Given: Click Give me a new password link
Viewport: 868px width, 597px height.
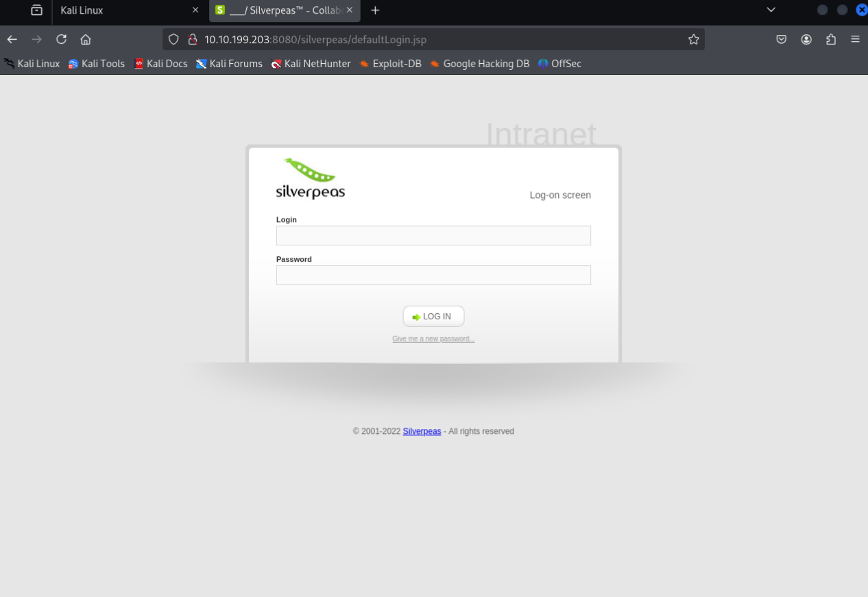Looking at the screenshot, I should click(x=433, y=339).
